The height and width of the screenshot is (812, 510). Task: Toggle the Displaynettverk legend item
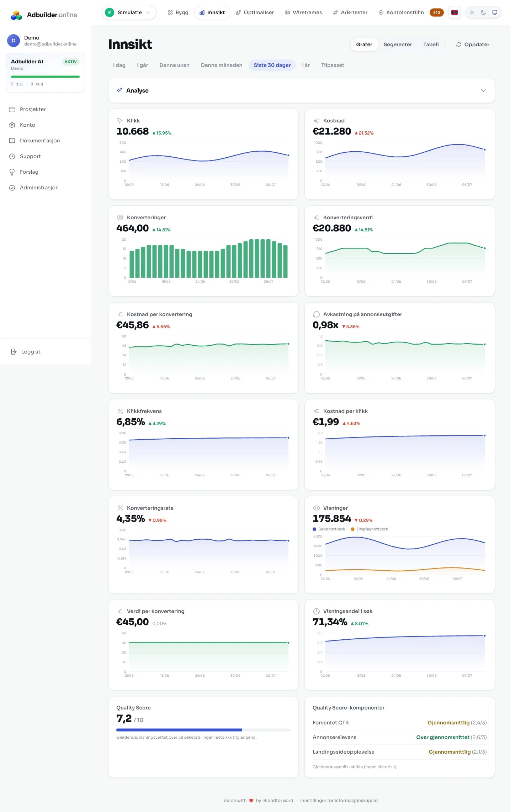[369, 529]
